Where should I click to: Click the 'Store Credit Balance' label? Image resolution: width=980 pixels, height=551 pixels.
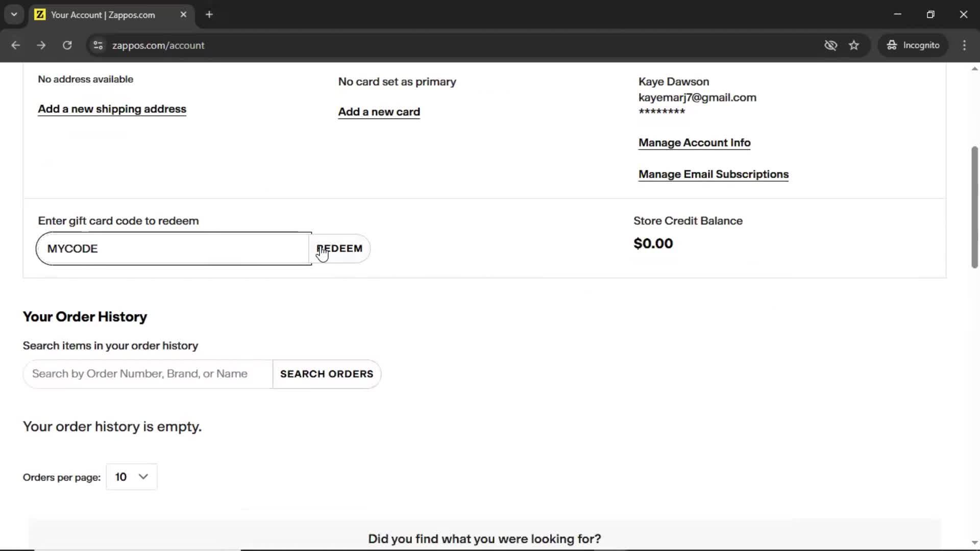tap(688, 221)
